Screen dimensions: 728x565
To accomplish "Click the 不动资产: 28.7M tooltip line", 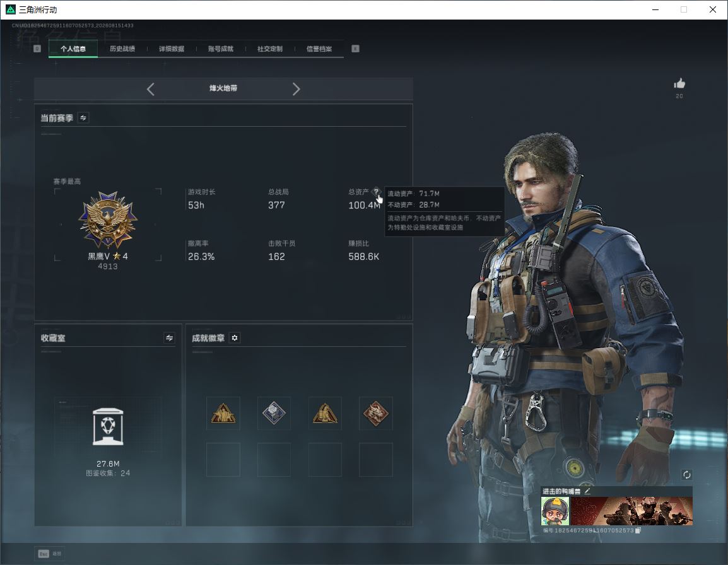I will tap(413, 205).
